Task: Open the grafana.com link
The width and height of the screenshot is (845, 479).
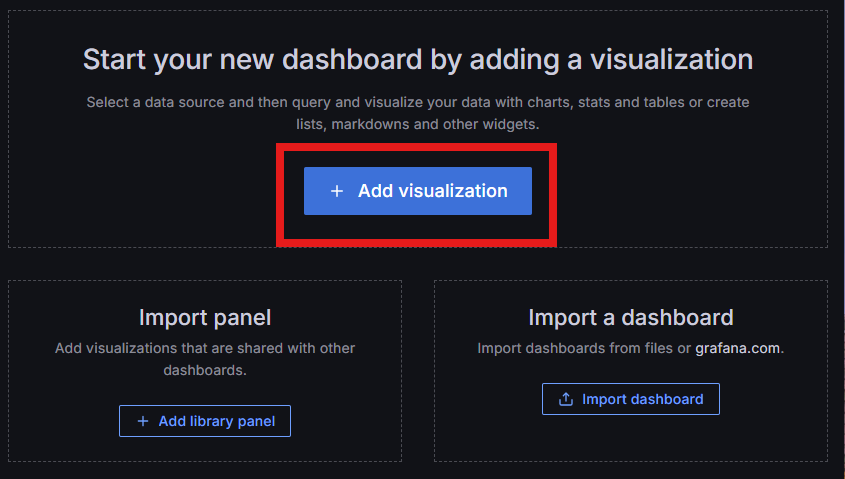Action: 738,348
